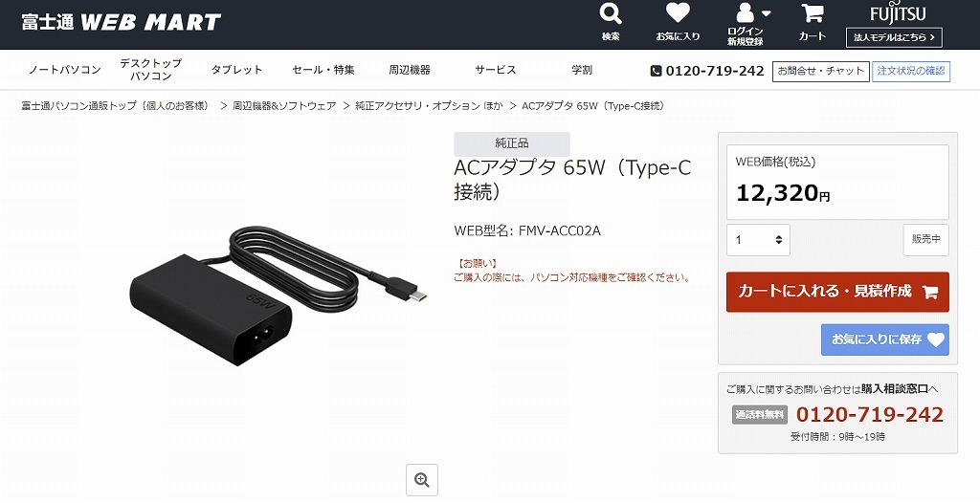
Task: Open the 周辺機器 menu item
Action: (410, 70)
